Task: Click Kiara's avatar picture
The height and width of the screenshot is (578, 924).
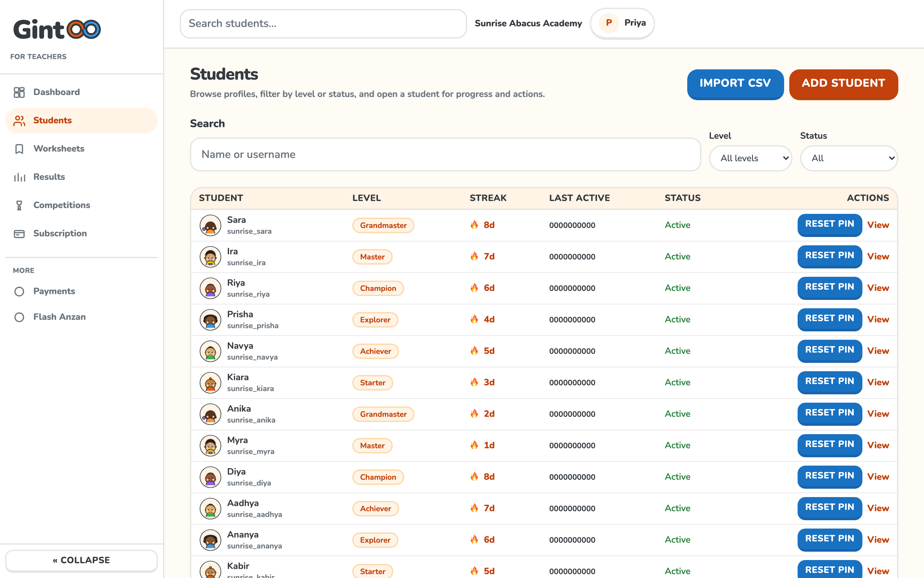Action: (x=210, y=383)
